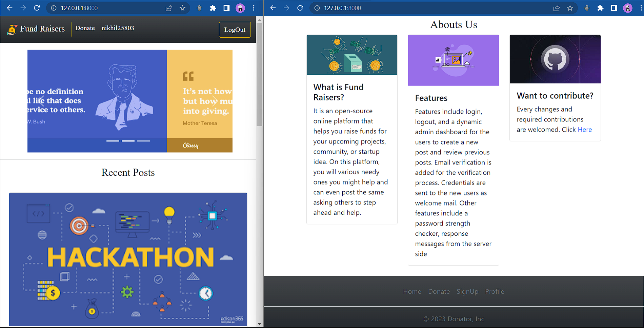Open side panel icon in right browser
Viewport: 644px width, 328px height.
pos(614,8)
